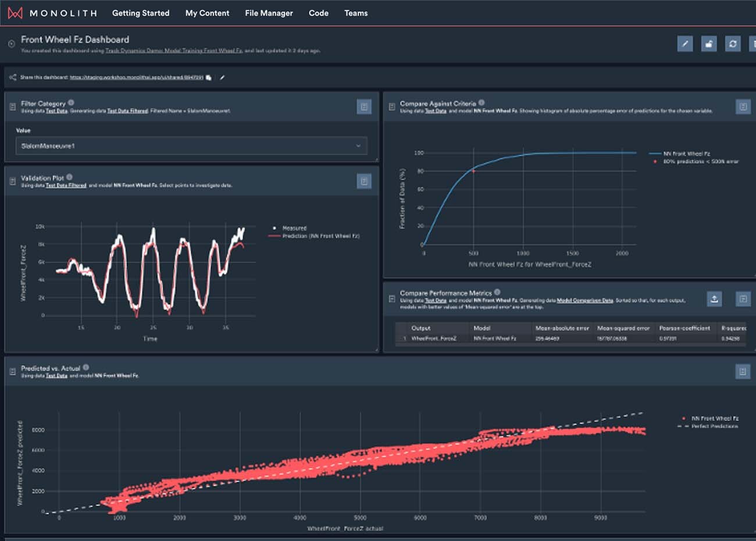The image size is (756, 541).
Task: Open Test Data link in Filter Category
Action: pyautogui.click(x=57, y=111)
